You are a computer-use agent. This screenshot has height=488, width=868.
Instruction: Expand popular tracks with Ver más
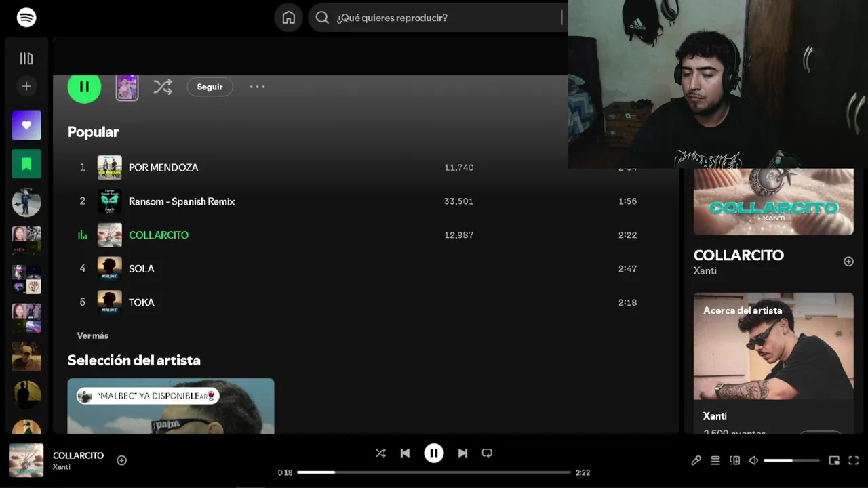point(93,335)
